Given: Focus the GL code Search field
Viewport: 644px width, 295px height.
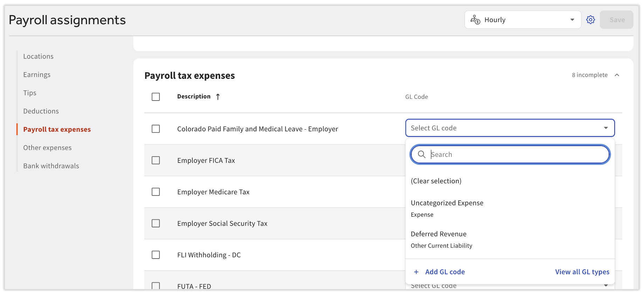Looking at the screenshot, I should pyautogui.click(x=518, y=155).
